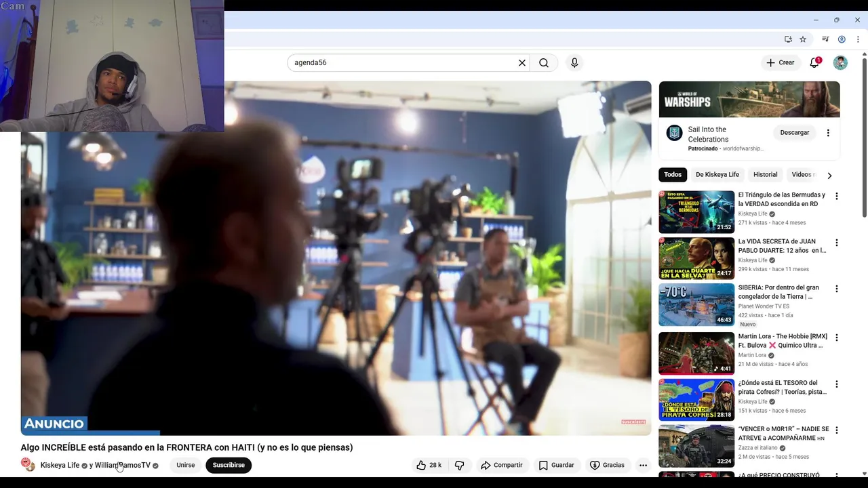Open the Kiskeya Life channel name link
Screen dimensions: 868x488
pos(60,465)
